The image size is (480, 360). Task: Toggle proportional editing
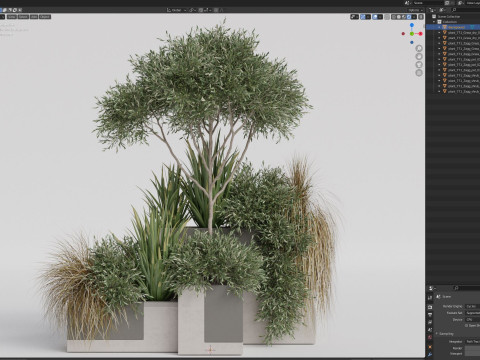pos(216,10)
